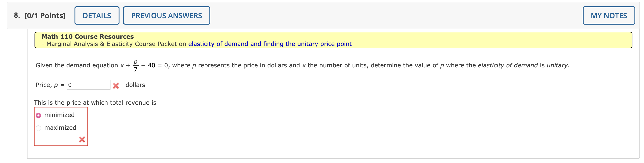Image resolution: width=644 pixels, height=163 pixels.
Task: Click the 'dollars' label after the answer box
Action: [135, 85]
